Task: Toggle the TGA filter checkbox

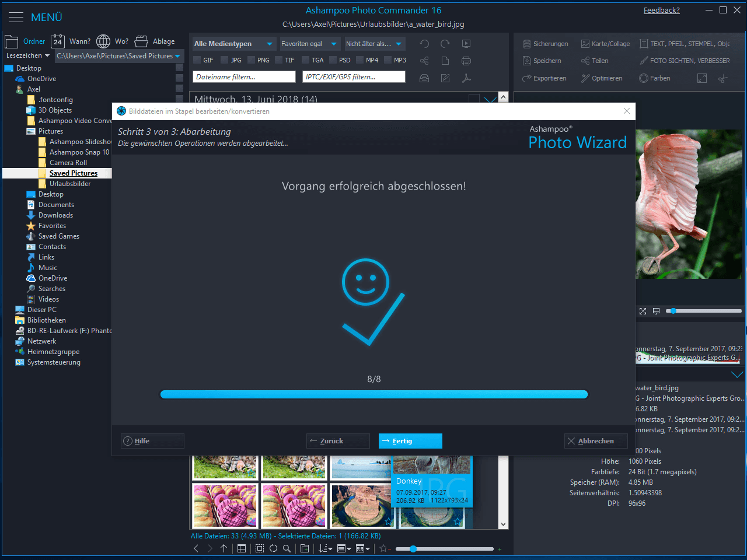Action: [x=306, y=60]
